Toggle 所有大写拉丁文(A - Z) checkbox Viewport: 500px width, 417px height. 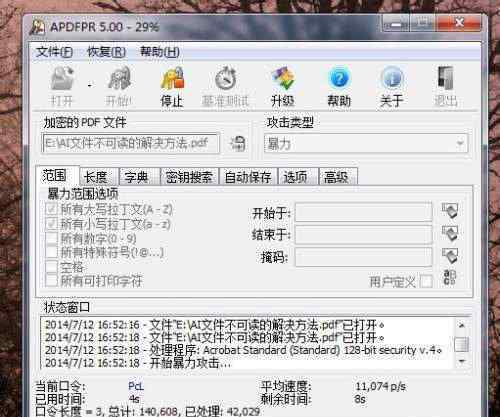(52, 209)
